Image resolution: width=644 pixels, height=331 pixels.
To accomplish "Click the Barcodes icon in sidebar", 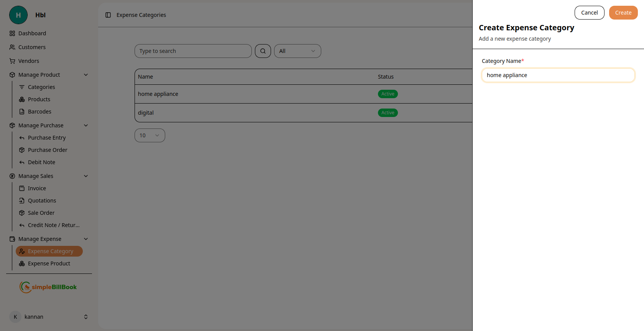I will click(22, 112).
